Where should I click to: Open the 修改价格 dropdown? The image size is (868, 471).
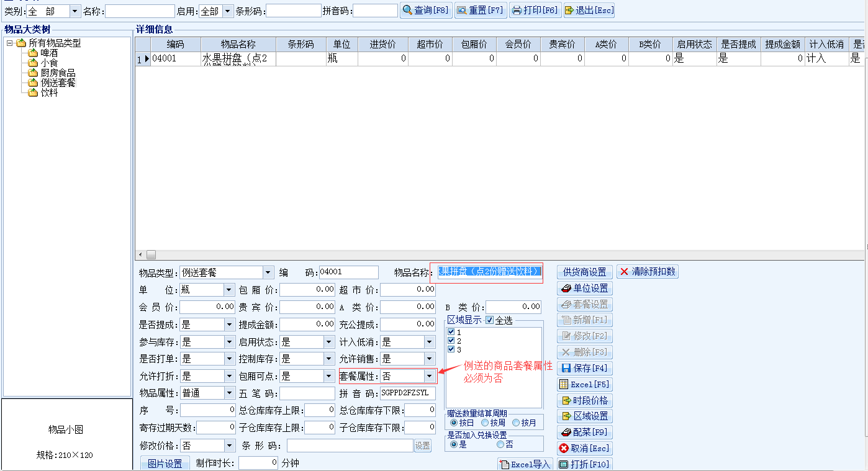pyautogui.click(x=229, y=446)
